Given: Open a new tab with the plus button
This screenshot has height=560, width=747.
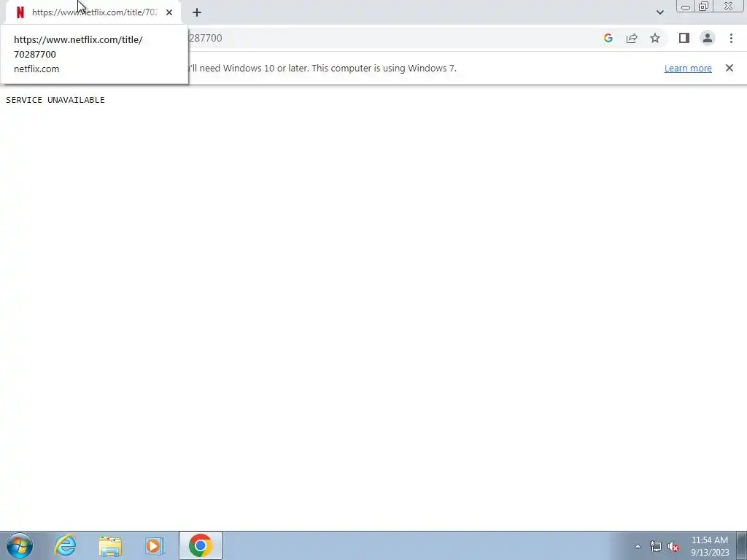Looking at the screenshot, I should [197, 12].
